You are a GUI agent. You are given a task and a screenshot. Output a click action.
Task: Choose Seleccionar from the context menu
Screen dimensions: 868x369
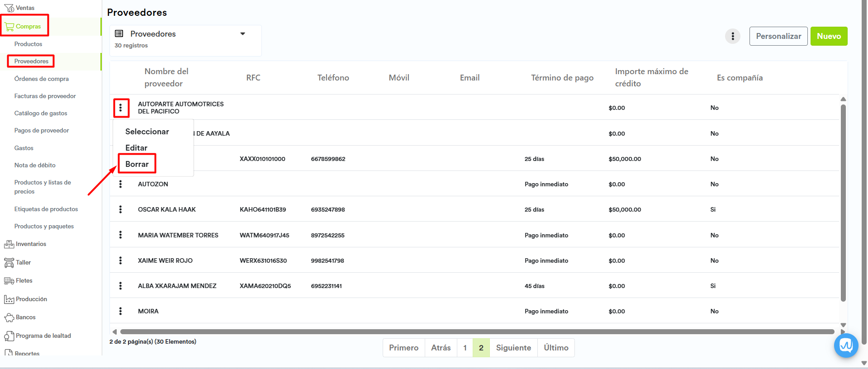tap(147, 132)
